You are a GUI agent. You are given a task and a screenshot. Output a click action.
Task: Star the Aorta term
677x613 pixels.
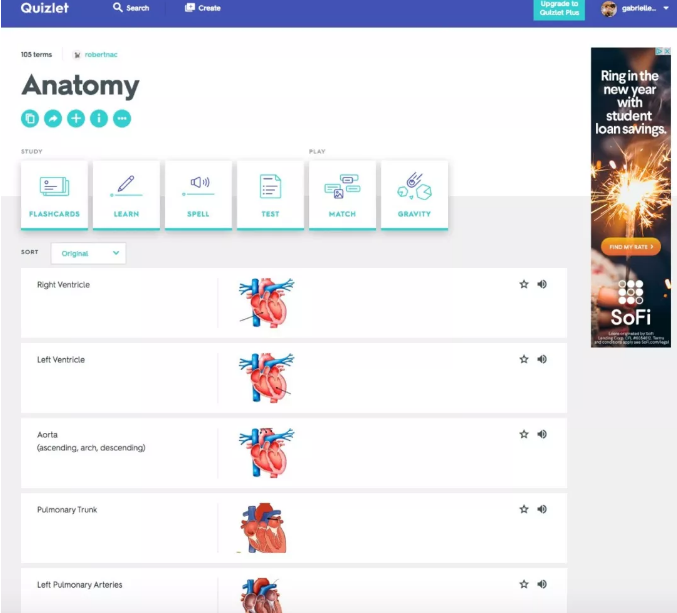(524, 434)
